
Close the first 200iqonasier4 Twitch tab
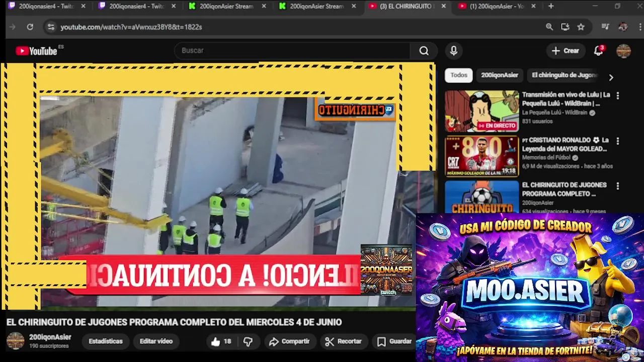[83, 6]
